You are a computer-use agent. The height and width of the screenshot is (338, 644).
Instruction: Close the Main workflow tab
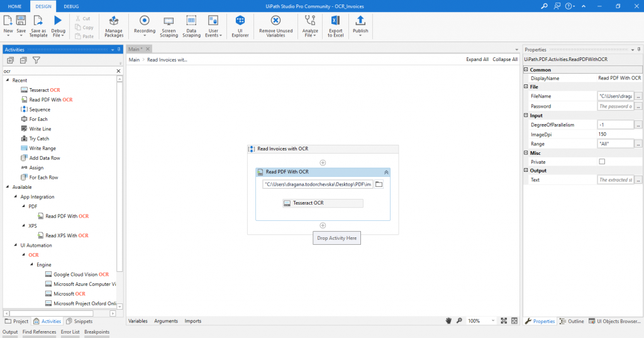[148, 49]
